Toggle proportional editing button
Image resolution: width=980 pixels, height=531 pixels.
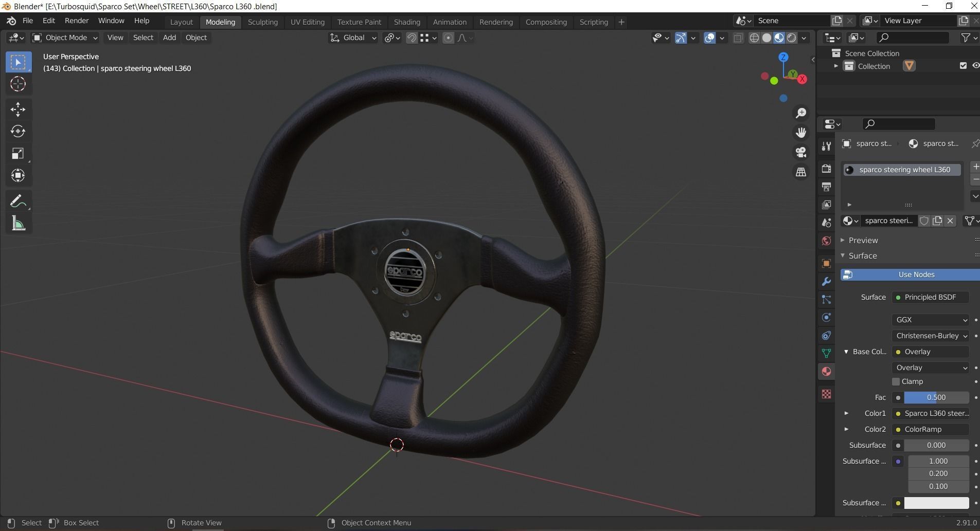coord(448,38)
